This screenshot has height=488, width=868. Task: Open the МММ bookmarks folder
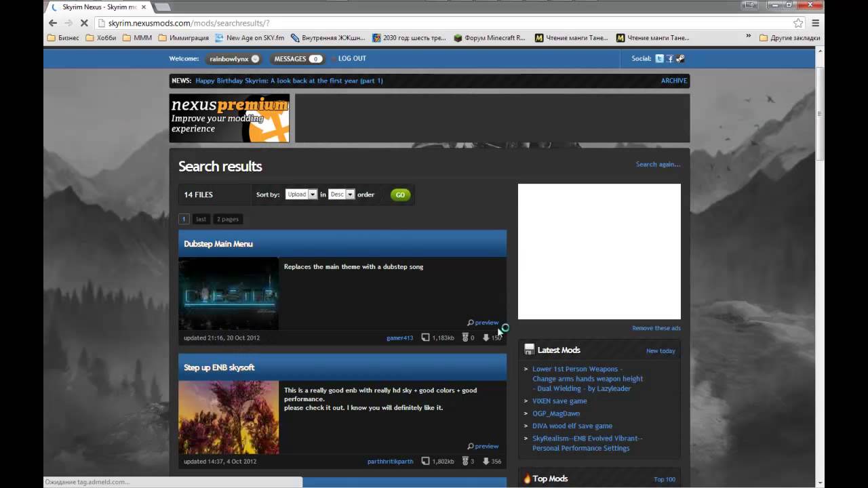(x=137, y=38)
